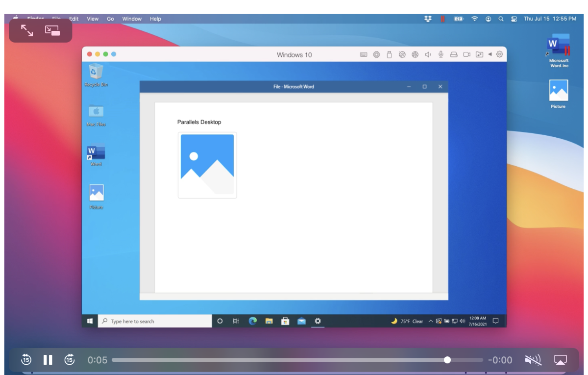
Task: Open the Finder menu in macOS menu bar
Action: 35,19
